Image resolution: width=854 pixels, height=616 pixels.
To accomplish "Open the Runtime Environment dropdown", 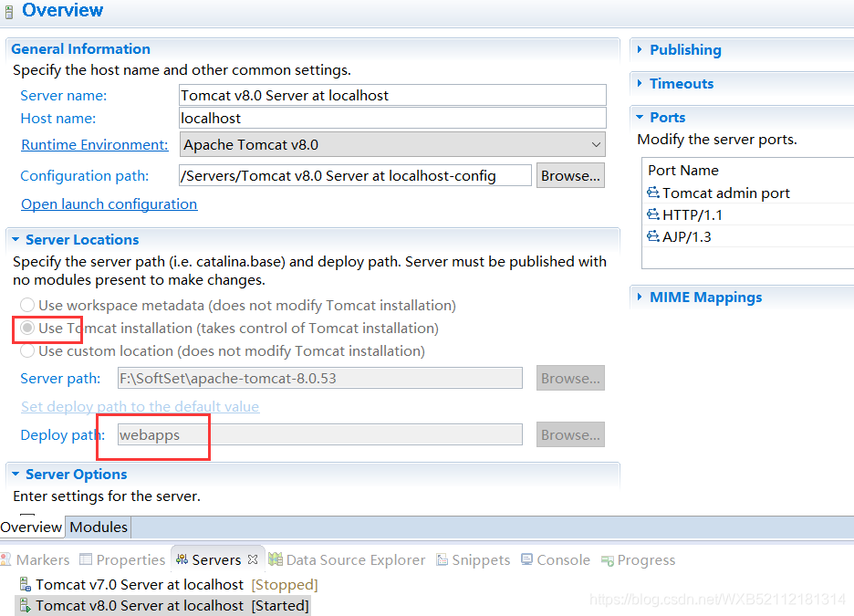I will [x=392, y=145].
